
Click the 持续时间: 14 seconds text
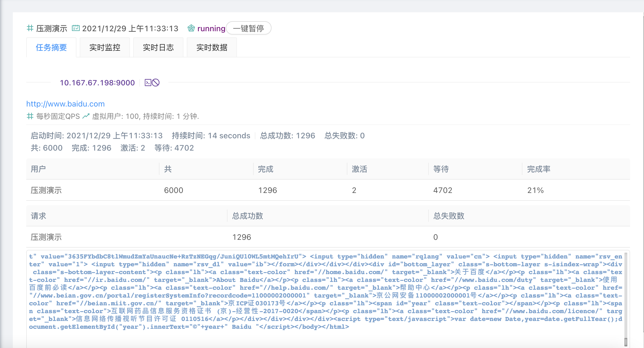pos(211,136)
